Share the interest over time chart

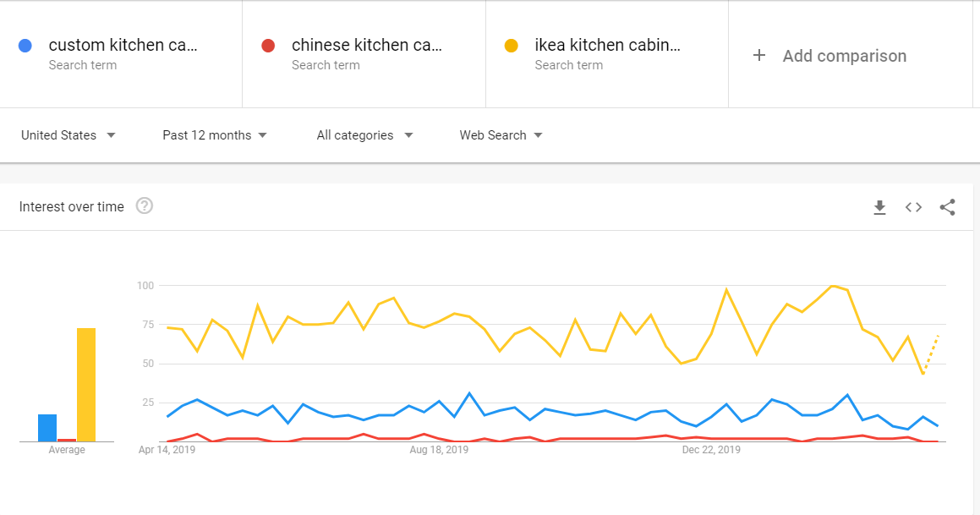pyautogui.click(x=948, y=207)
